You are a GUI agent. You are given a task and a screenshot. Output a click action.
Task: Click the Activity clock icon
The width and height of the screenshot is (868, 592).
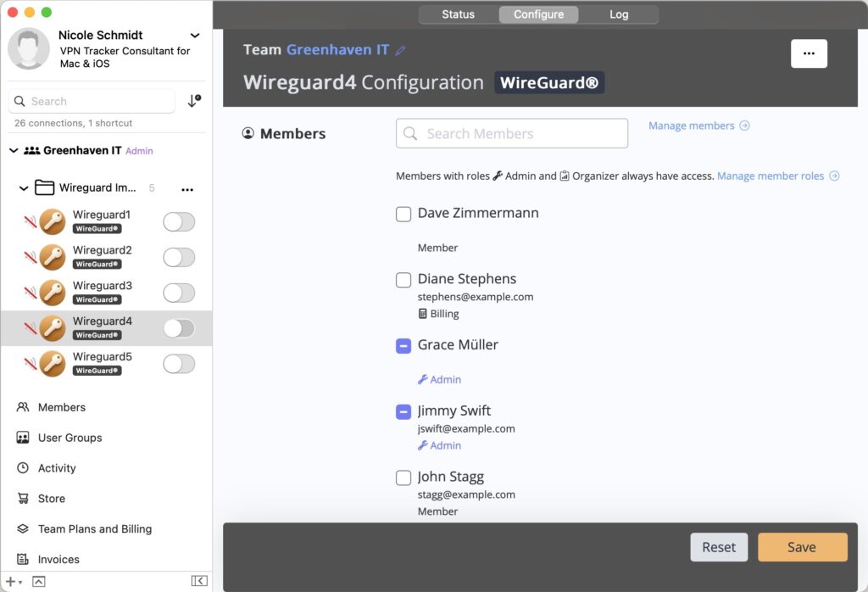click(23, 468)
